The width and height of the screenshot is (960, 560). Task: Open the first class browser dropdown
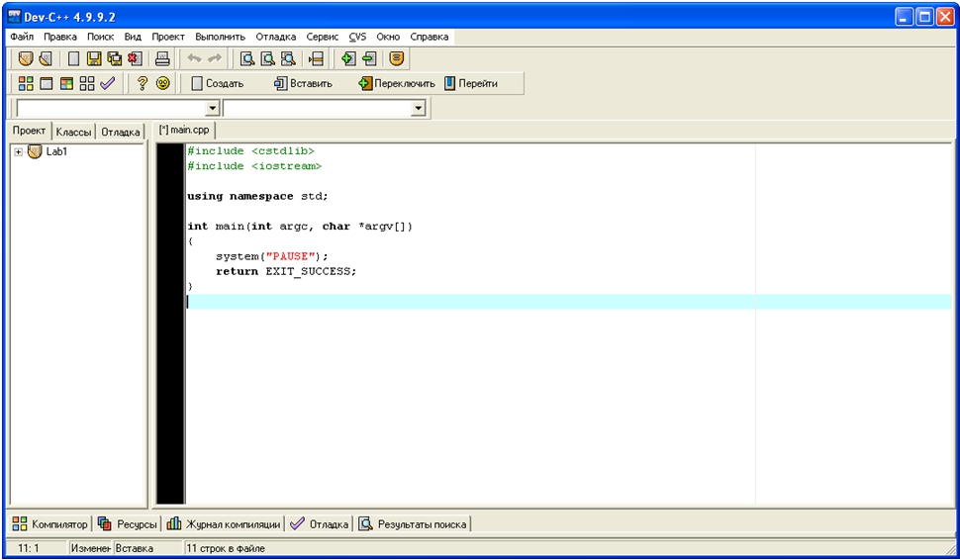click(213, 108)
